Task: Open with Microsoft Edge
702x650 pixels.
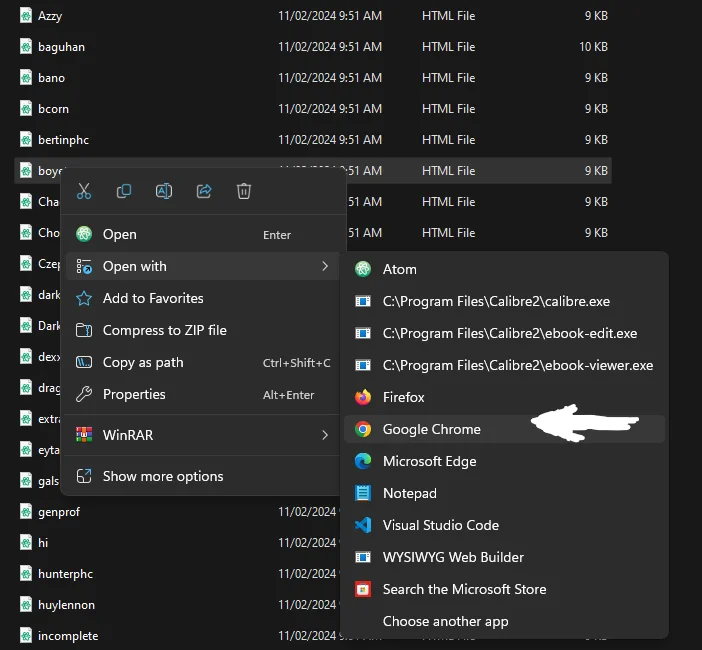Action: coord(505,462)
